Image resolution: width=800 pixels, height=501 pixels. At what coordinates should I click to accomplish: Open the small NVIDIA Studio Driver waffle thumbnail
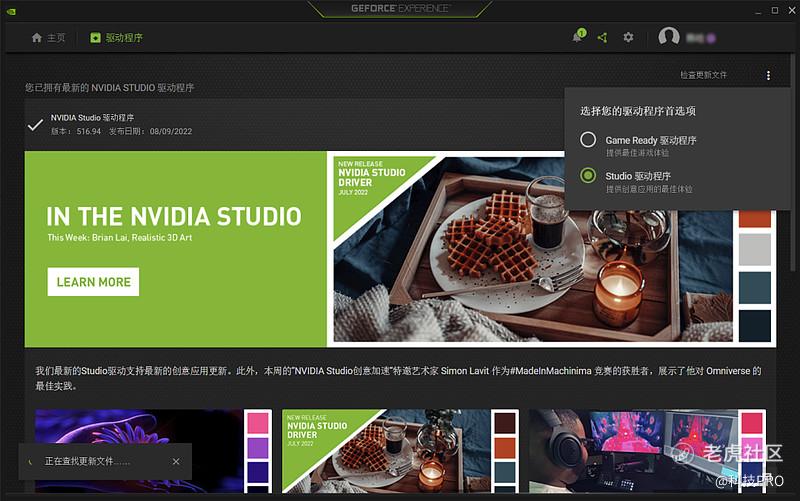point(386,450)
